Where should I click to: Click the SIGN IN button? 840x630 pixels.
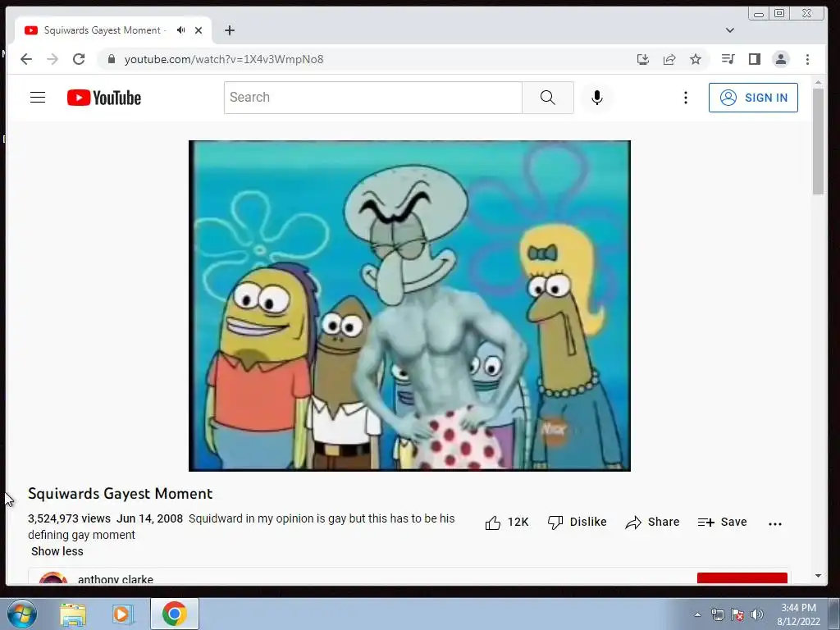coord(753,98)
